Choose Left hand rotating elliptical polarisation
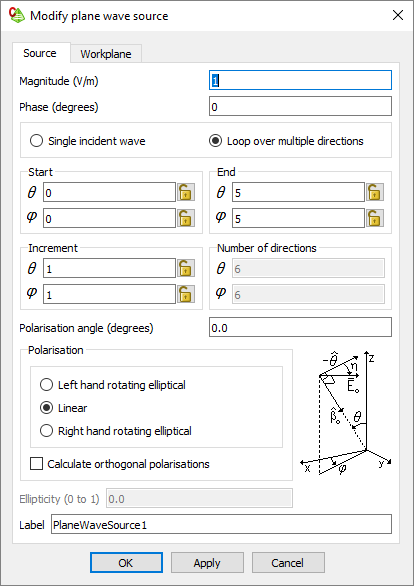This screenshot has width=414, height=586. (x=112, y=385)
